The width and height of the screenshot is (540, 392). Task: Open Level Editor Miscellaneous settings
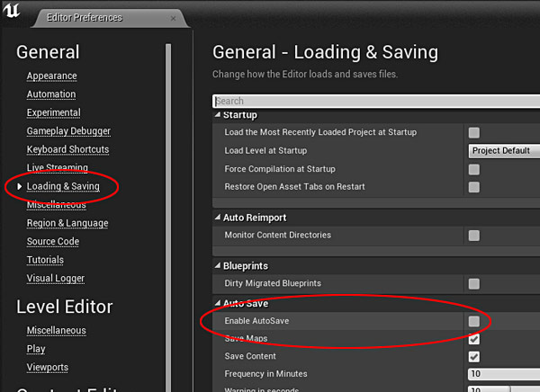pyautogui.click(x=57, y=330)
